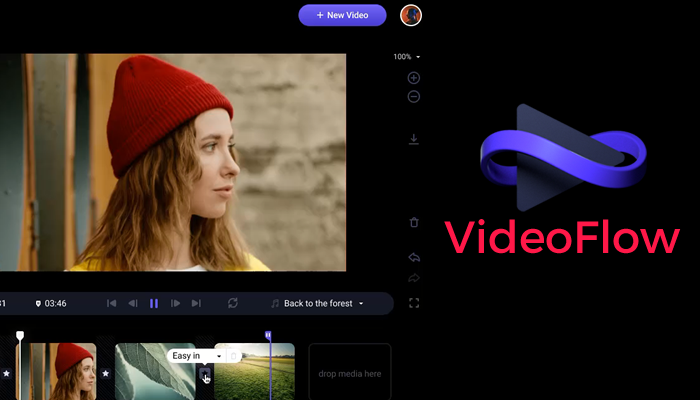Zoom out with the minus circle icon
Viewport: 700px width, 400px height.
tap(414, 96)
